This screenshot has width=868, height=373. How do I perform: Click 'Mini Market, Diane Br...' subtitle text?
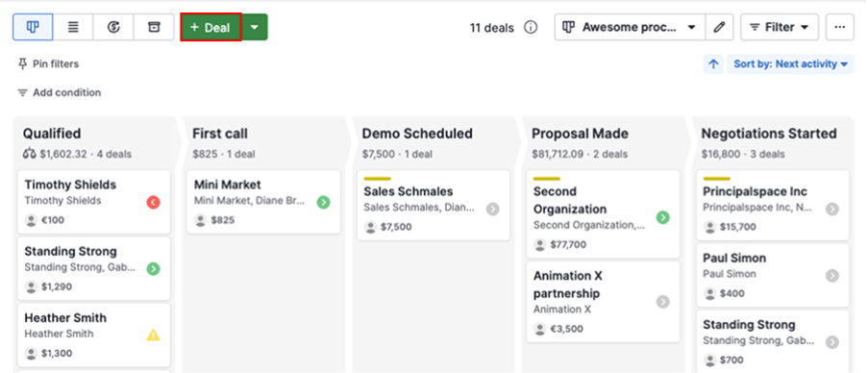[x=249, y=201]
